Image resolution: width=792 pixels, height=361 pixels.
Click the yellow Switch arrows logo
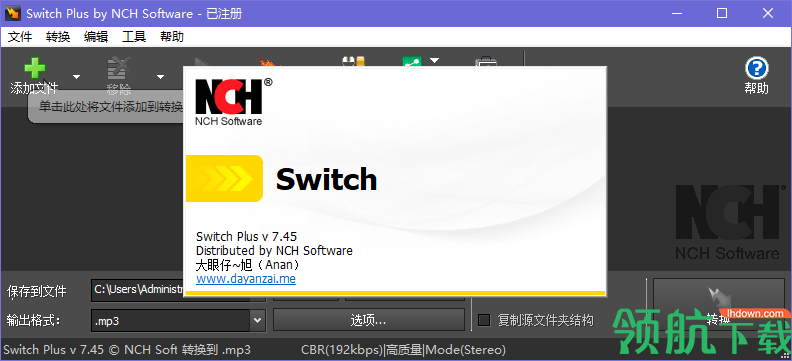[224, 179]
